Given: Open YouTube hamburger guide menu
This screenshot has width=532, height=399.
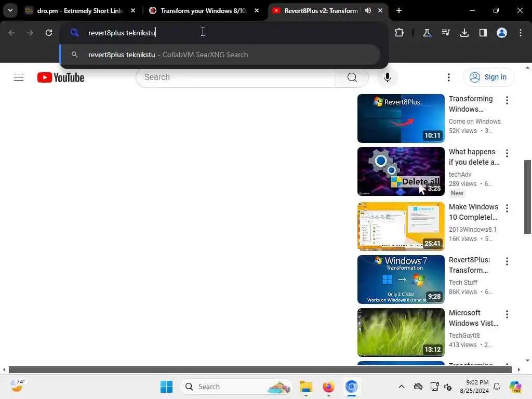Looking at the screenshot, I should point(19,77).
